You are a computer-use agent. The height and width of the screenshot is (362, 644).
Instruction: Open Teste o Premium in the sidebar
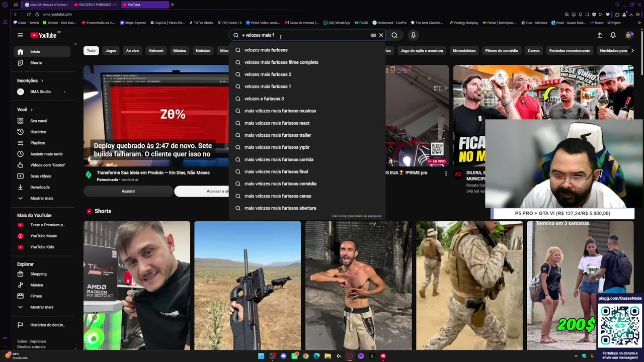43,225
